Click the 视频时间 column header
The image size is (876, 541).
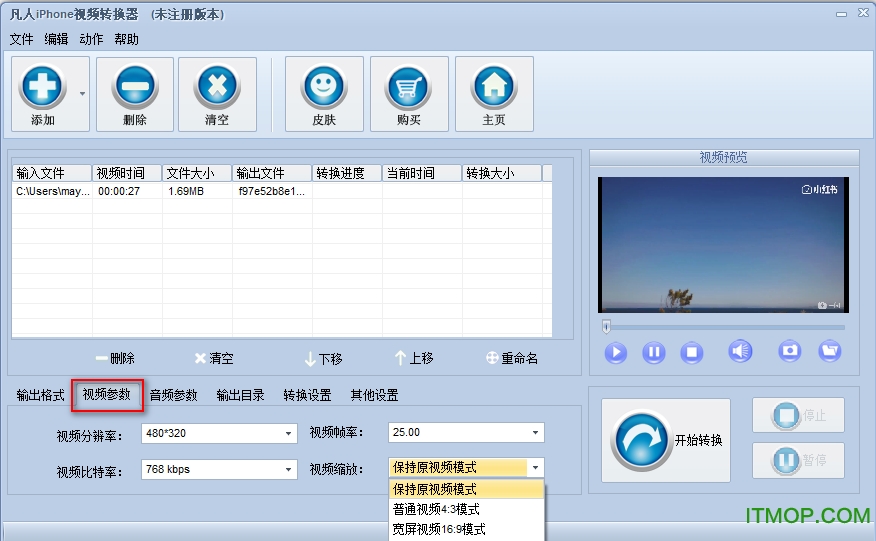[x=127, y=173]
